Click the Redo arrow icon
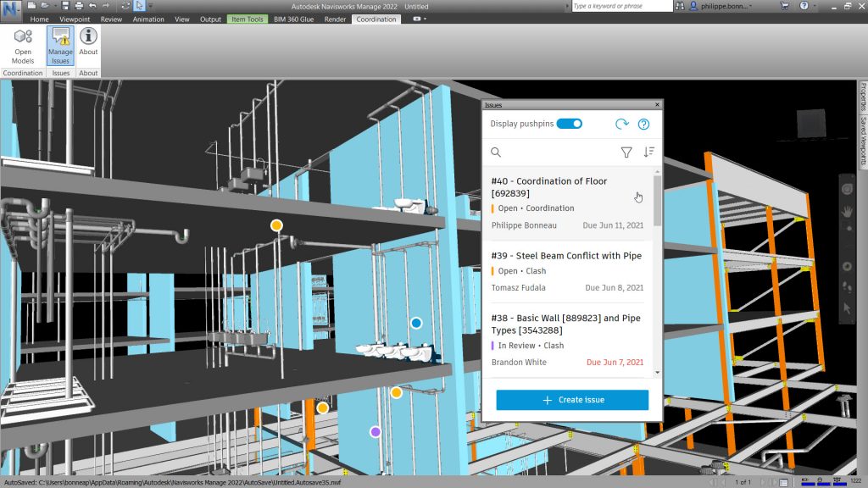Viewport: 868px width, 488px height. tap(106, 6)
